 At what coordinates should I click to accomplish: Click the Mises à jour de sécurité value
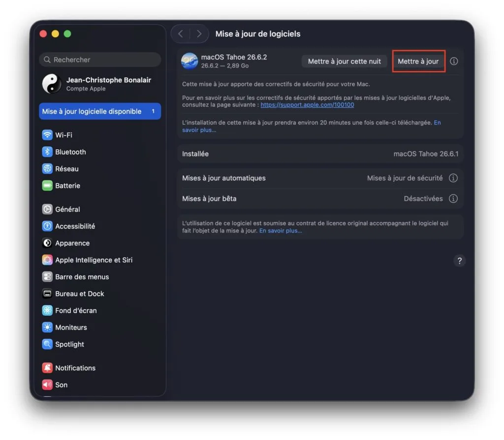tap(405, 178)
